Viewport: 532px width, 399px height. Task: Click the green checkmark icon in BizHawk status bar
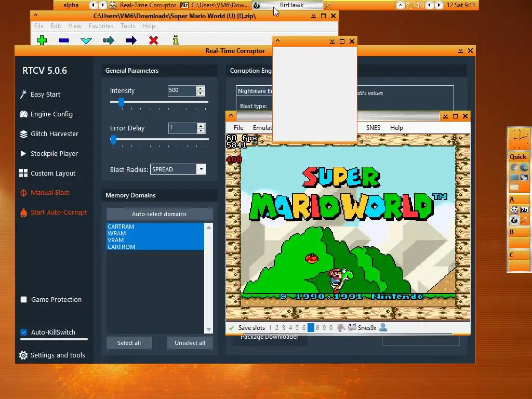(x=232, y=328)
